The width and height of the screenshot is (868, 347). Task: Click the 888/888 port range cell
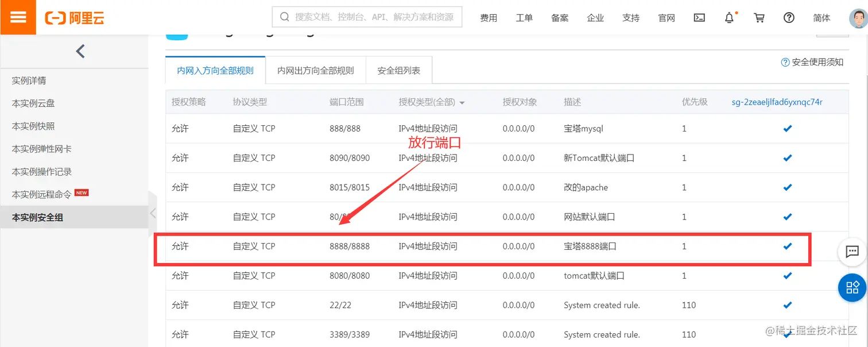[x=345, y=129]
